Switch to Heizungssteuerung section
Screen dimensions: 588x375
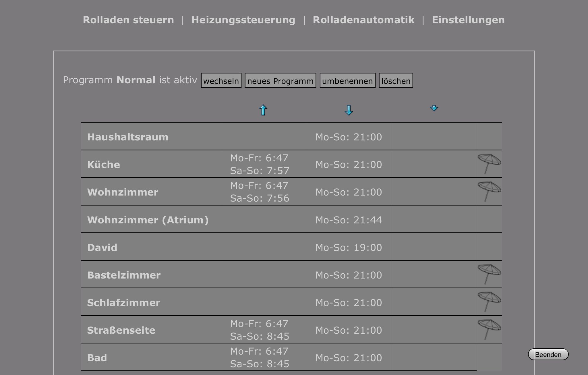243,20
